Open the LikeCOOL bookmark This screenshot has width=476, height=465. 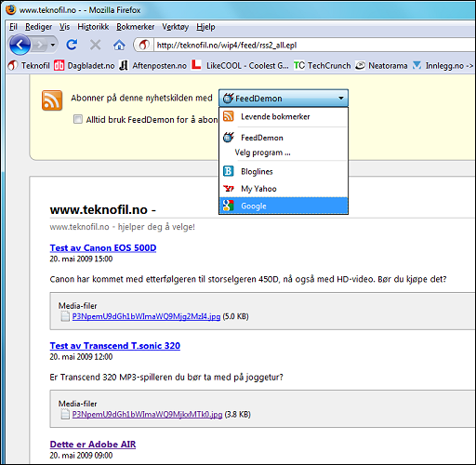[x=240, y=66]
